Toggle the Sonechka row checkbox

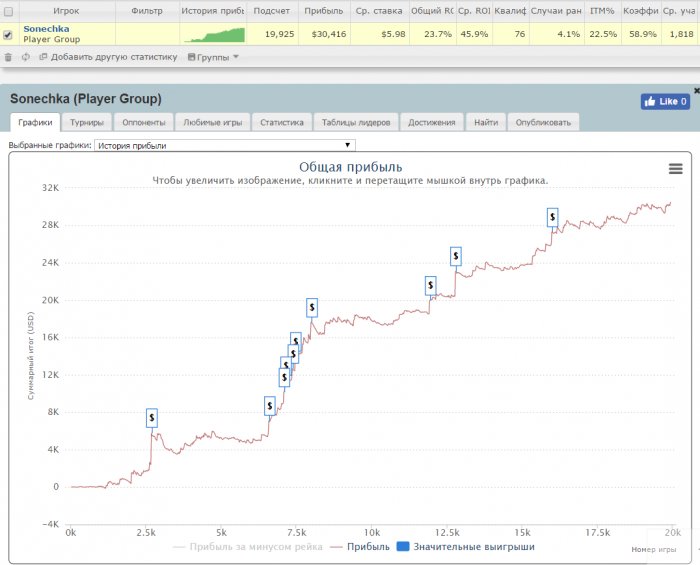[x=8, y=34]
